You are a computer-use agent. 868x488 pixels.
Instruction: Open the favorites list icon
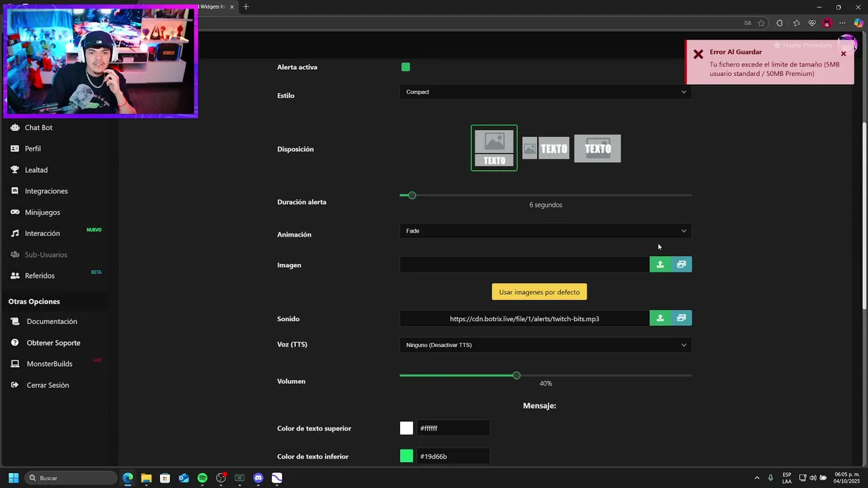797,23
